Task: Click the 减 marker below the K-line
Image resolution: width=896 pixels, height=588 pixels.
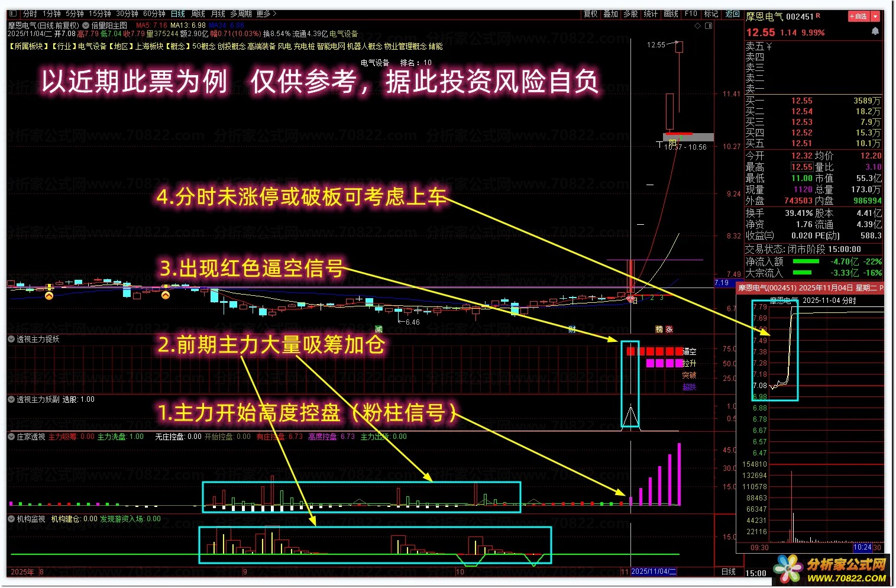Action: 379,329
